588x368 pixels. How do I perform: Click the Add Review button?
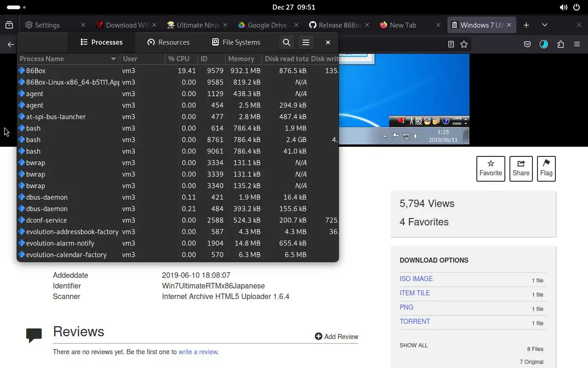point(336,337)
